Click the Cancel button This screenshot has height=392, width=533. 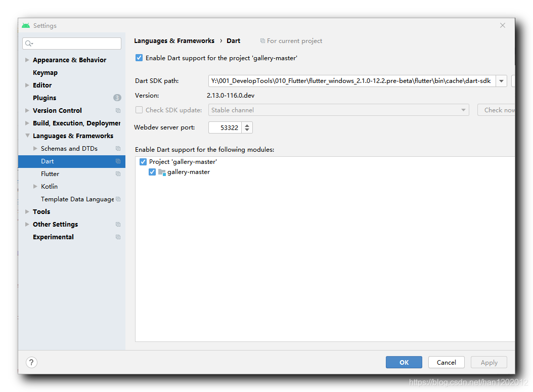447,363
